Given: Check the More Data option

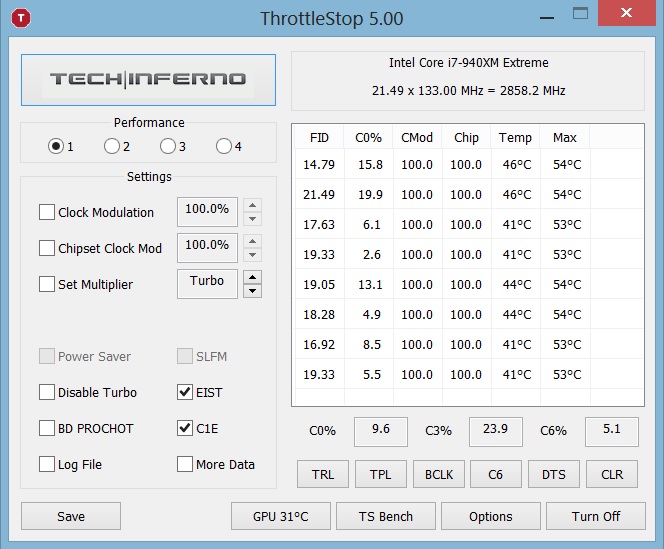Looking at the screenshot, I should pos(185,464).
